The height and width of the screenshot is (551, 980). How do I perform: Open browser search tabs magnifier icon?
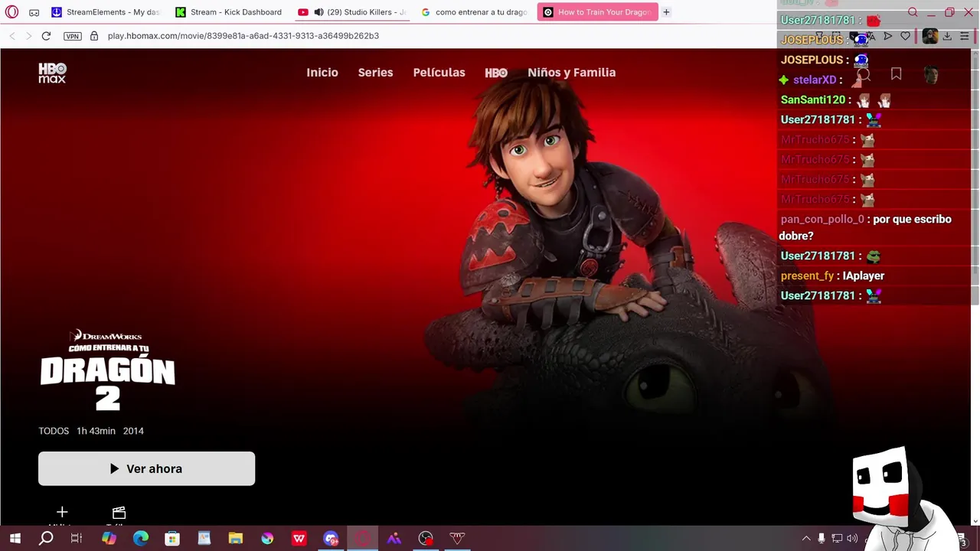913,12
